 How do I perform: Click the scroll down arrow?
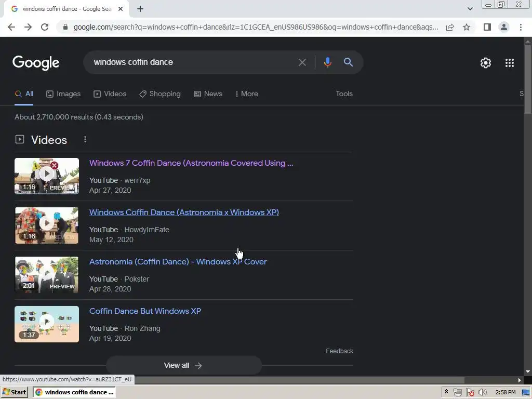coord(528,371)
